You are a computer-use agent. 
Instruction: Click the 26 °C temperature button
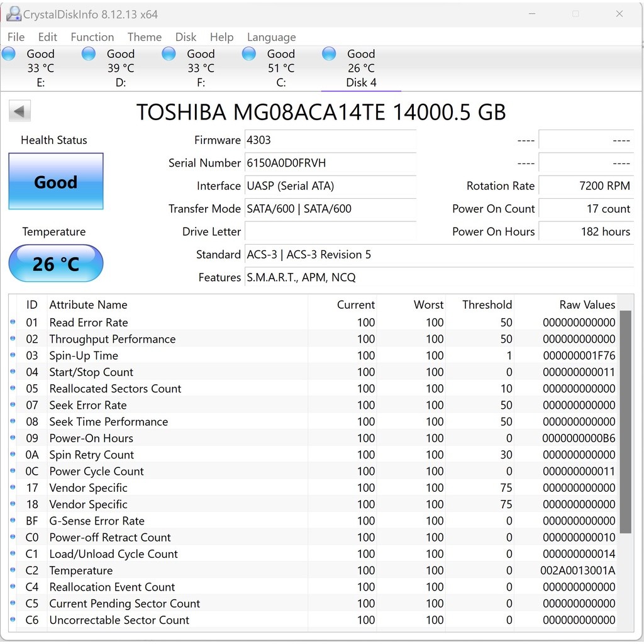point(56,264)
